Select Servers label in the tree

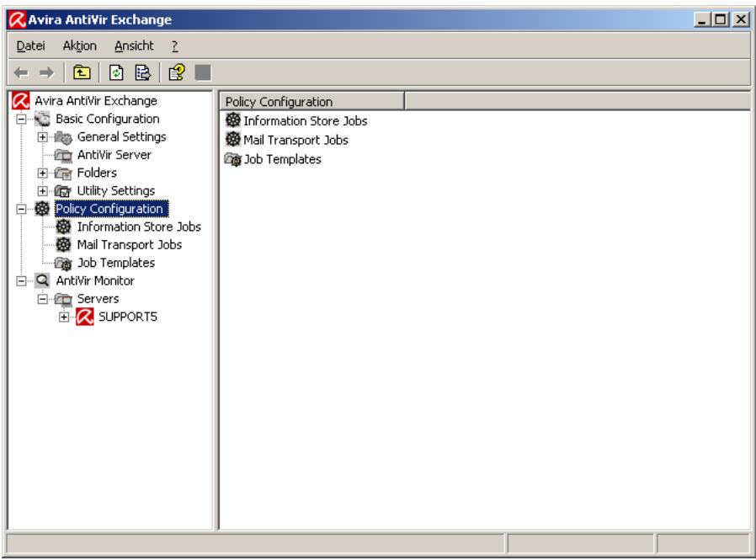pos(98,299)
